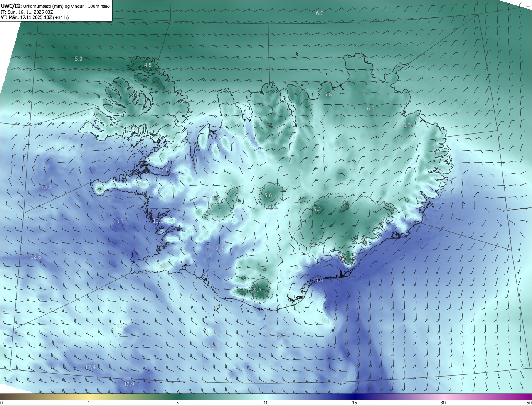This screenshot has height=406, width=532.
Task: Click the 13.4 value on the south coast
Action: coord(318,281)
